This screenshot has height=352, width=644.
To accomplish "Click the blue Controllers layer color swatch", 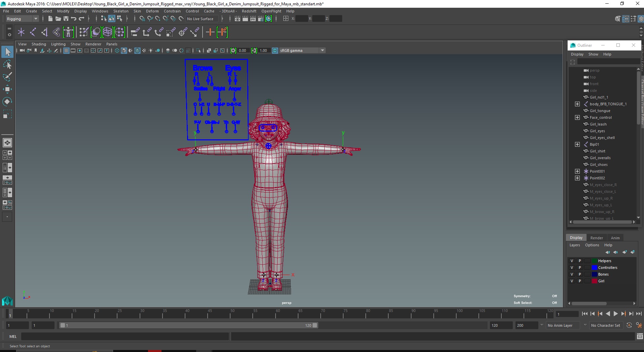I will click(595, 268).
